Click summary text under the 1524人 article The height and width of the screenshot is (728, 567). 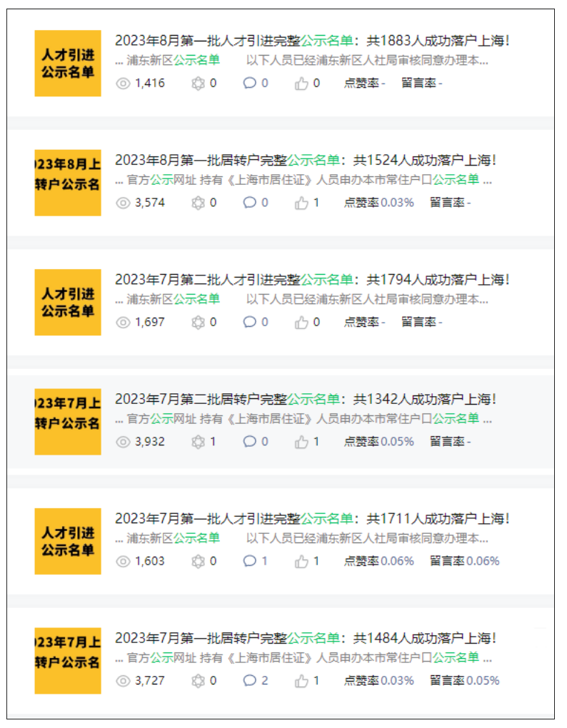(303, 180)
